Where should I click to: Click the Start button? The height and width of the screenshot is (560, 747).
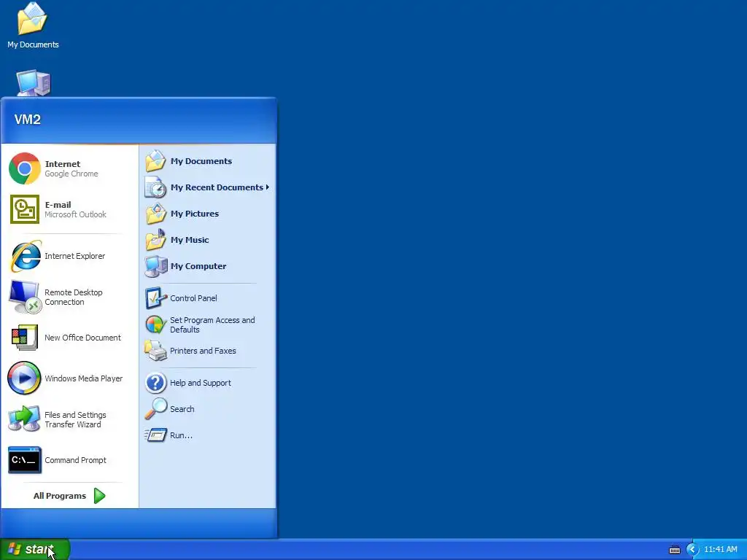point(35,550)
